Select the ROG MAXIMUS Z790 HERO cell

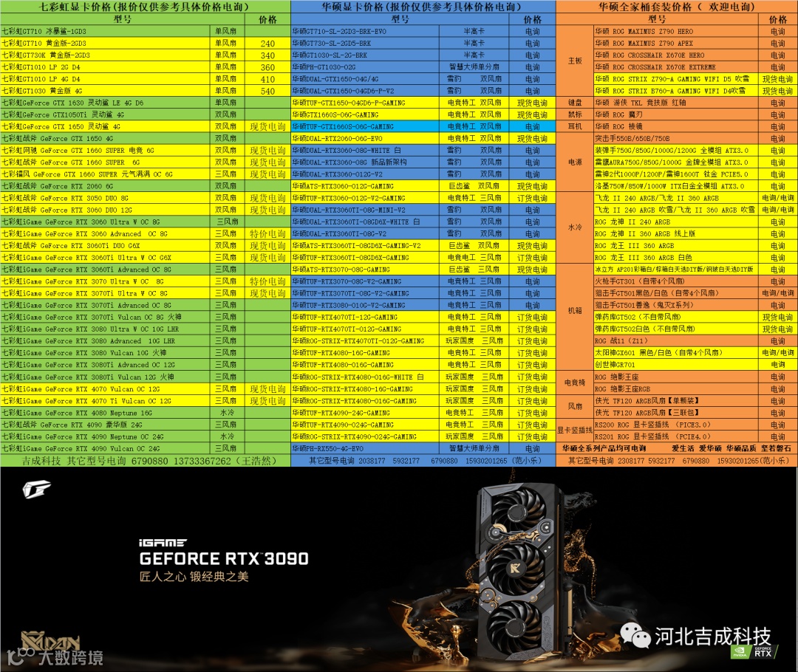pos(676,31)
